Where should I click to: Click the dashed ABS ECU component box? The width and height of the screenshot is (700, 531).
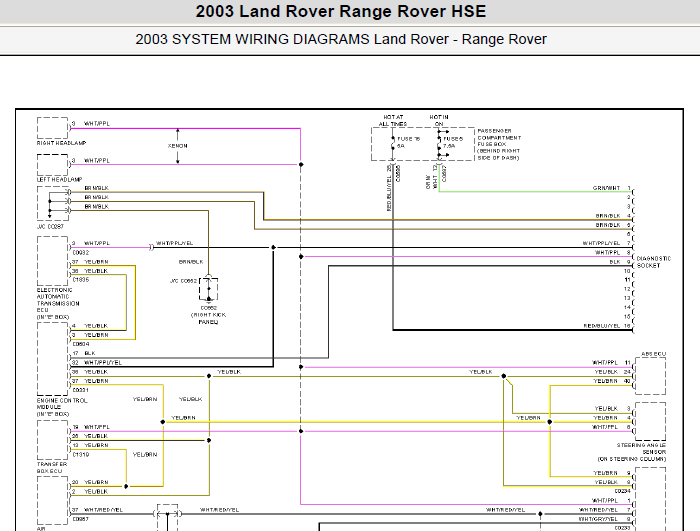pos(650,376)
